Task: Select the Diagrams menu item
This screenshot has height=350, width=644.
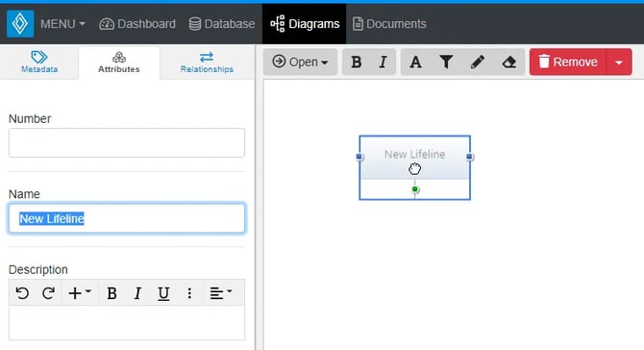Action: pos(305,24)
